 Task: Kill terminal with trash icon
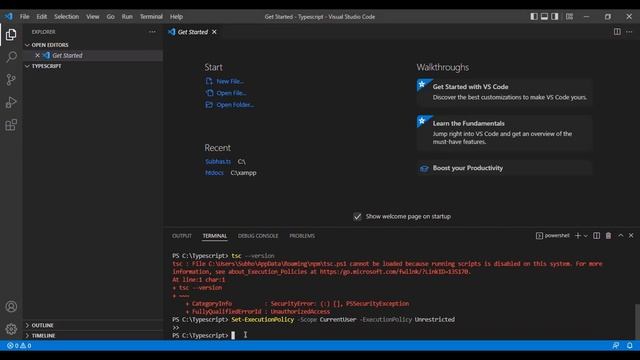pos(608,236)
